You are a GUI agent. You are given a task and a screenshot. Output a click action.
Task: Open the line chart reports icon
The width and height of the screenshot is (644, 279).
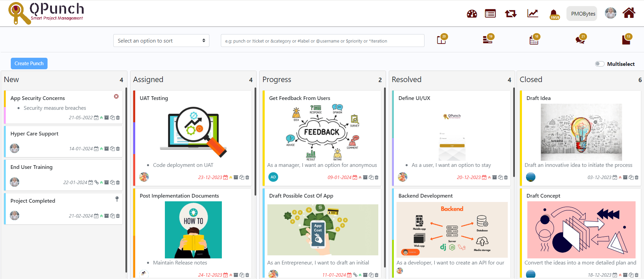point(533,14)
